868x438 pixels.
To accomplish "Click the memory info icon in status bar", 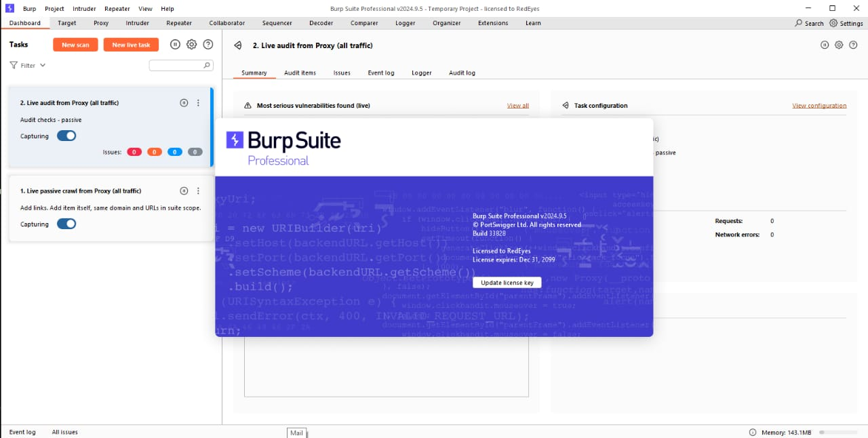I will pos(753,432).
